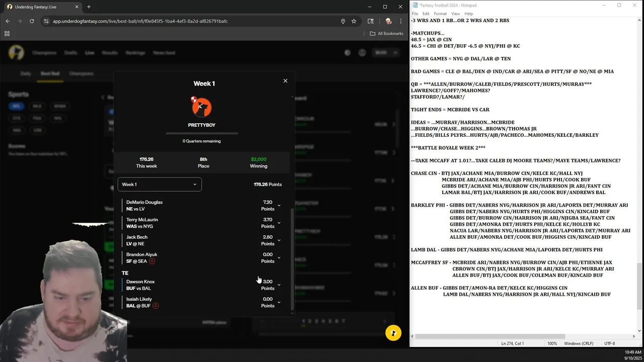Click the "-MATCHUPS..." line in Notepad

click(x=428, y=33)
